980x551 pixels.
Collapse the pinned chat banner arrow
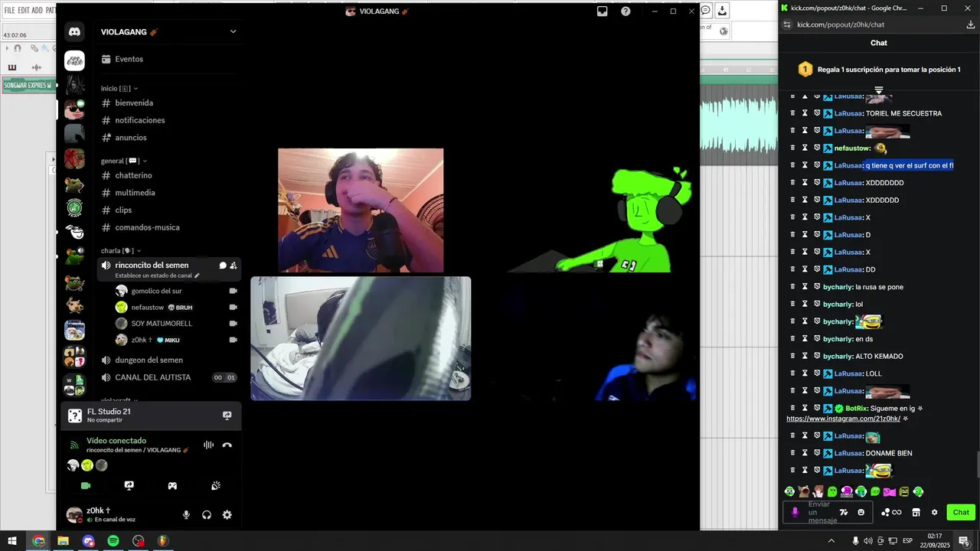tap(879, 90)
